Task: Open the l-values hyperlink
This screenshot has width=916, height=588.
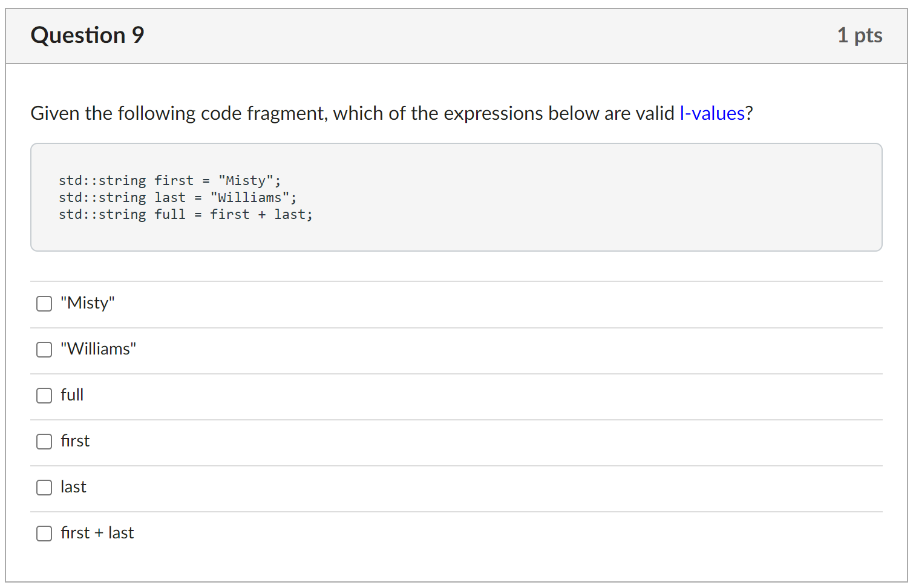Action: (712, 113)
